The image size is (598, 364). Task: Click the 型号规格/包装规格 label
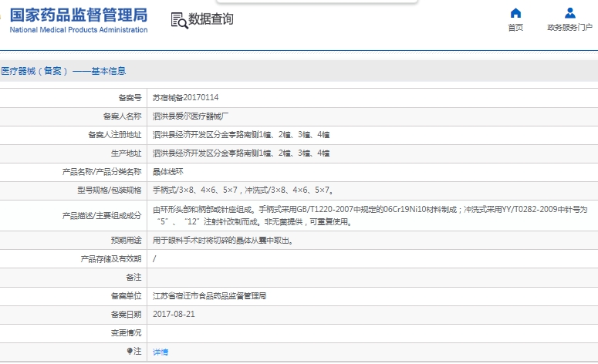point(109,190)
